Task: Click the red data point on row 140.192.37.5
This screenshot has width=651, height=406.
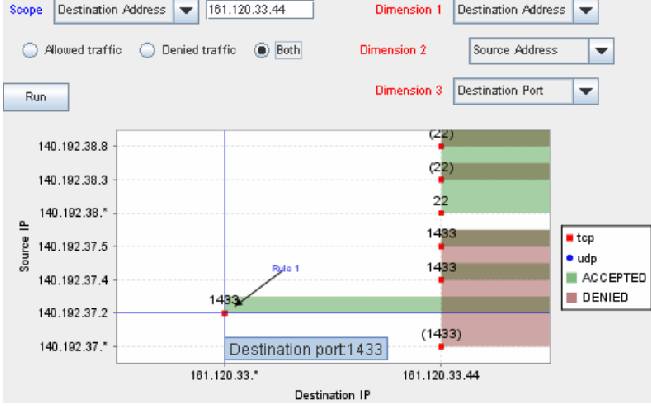Action: pos(441,246)
